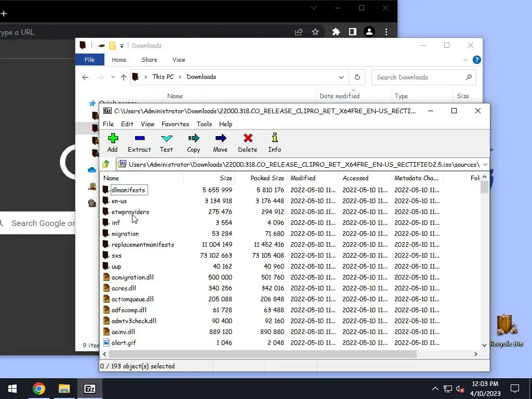The height and width of the screenshot is (399, 532).
Task: Open the 7-Zip Edit menu
Action: click(127, 124)
